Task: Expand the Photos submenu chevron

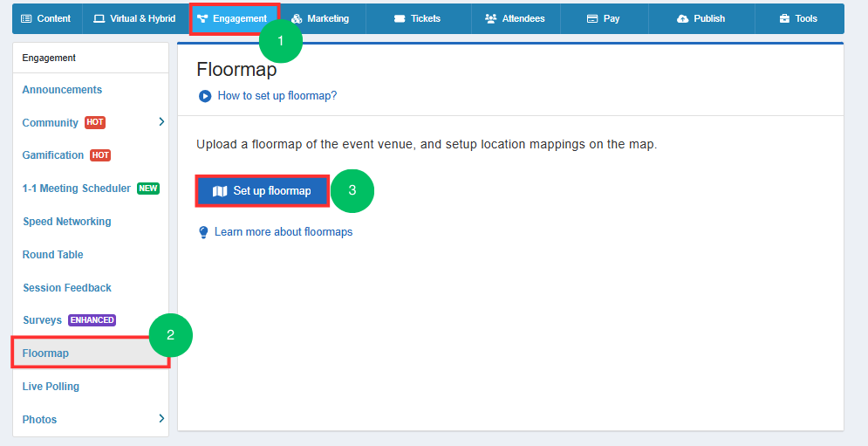Action: coord(161,418)
